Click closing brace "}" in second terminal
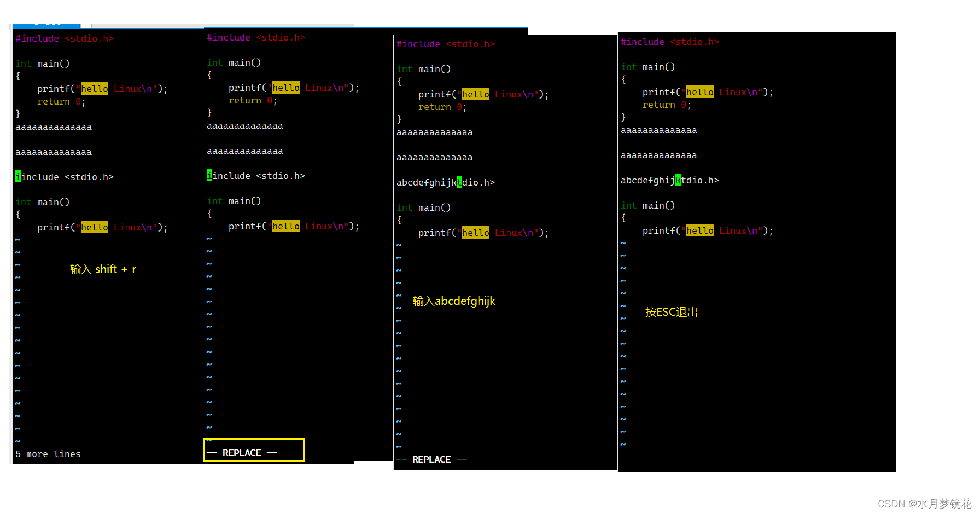 tap(209, 113)
